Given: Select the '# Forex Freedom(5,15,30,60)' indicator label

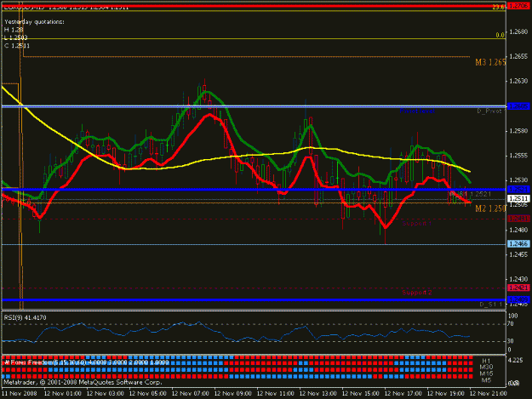Looking at the screenshot, I should (45, 362).
